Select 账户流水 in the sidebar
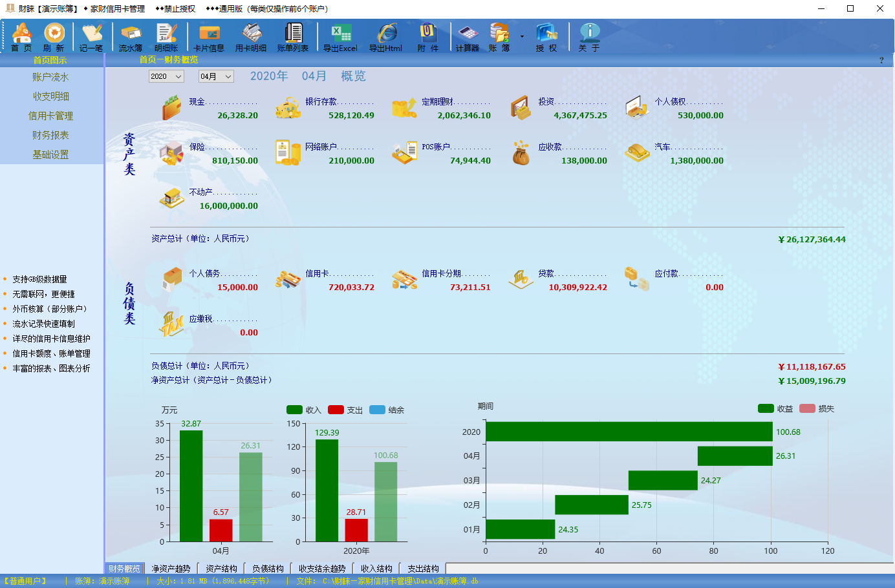 pyautogui.click(x=51, y=77)
